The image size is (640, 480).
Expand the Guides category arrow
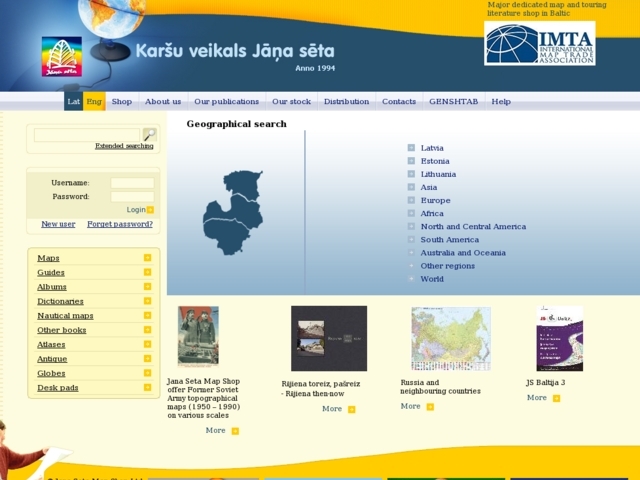point(147,272)
